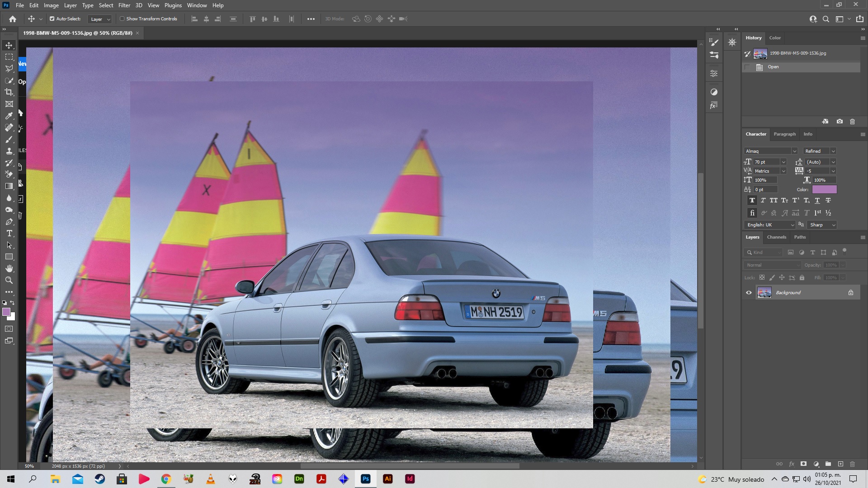
Task: Open the 70 pt font size dropdown
Action: pos(783,162)
